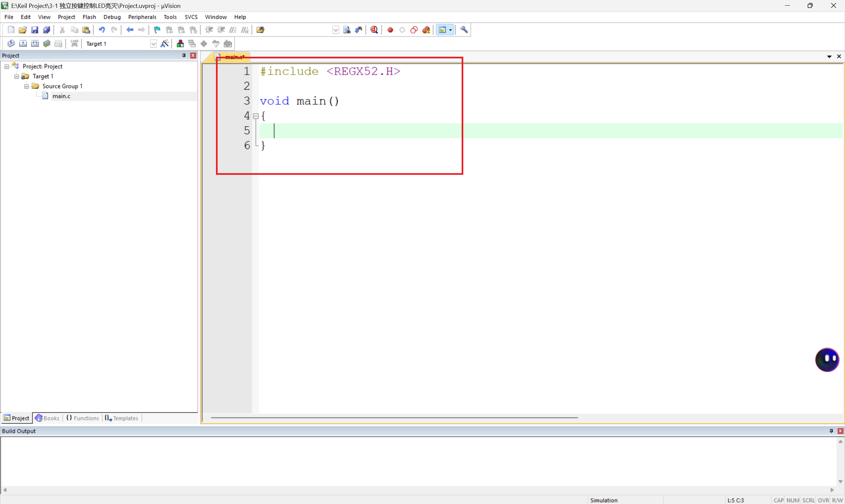The image size is (845, 504).
Task: Click the Build target icon
Action: (23, 44)
